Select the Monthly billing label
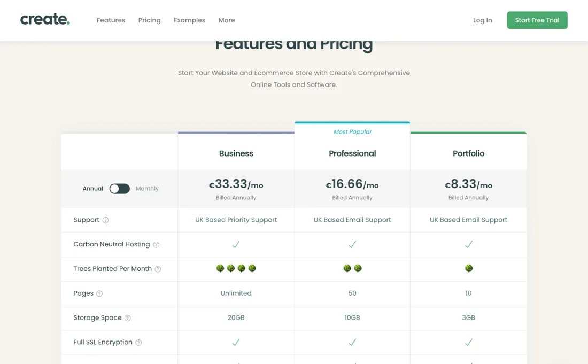 tap(147, 189)
